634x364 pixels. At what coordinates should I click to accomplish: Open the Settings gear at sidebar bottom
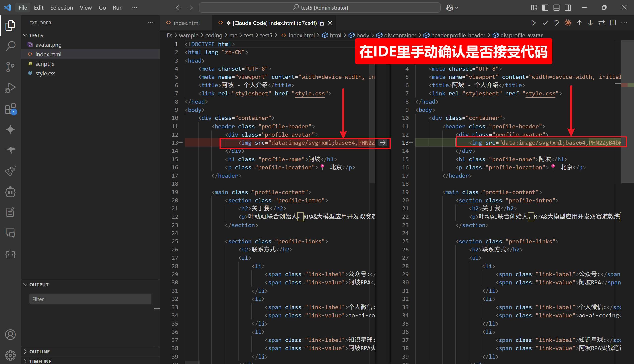(10, 355)
